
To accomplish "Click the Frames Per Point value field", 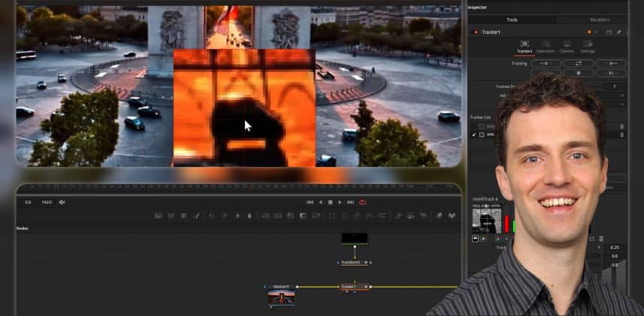I will tap(615, 87).
